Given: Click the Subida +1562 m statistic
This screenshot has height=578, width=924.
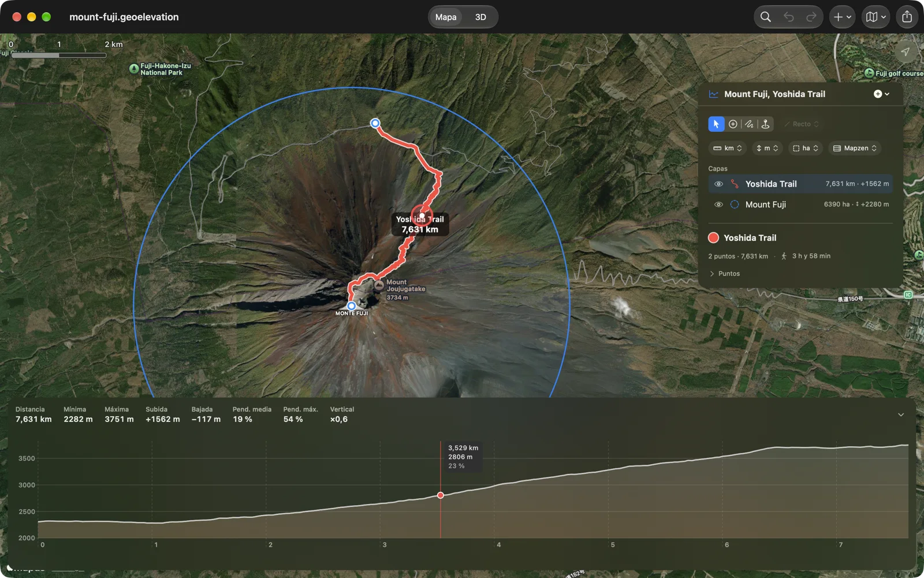Looking at the screenshot, I should 163,414.
